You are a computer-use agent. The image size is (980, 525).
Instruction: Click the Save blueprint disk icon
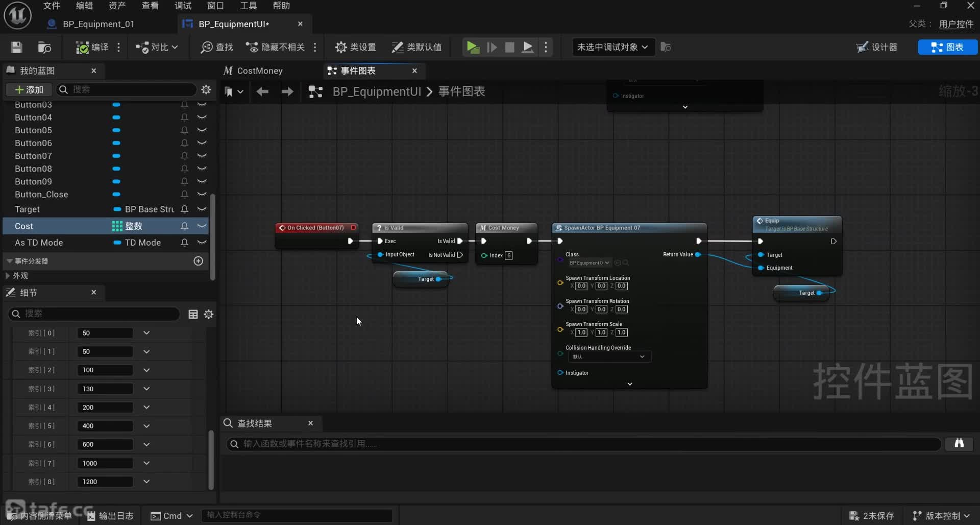point(16,47)
